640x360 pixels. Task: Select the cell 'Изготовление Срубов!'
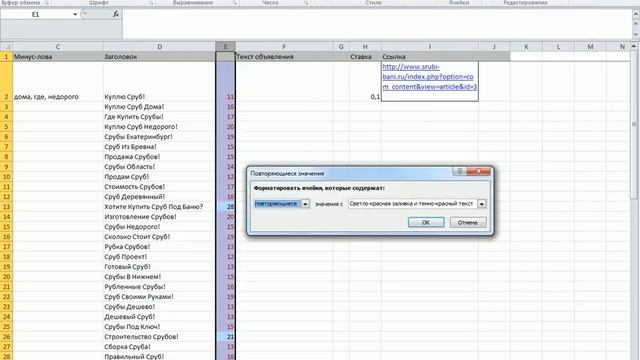tap(159, 217)
